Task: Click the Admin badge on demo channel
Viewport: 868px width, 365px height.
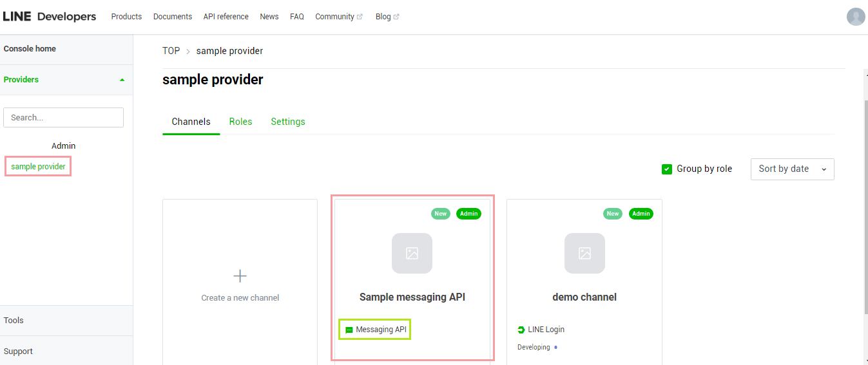Action: [641, 214]
